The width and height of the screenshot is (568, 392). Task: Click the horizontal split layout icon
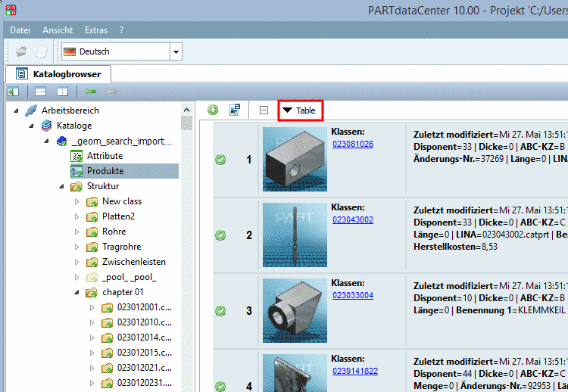tap(40, 92)
